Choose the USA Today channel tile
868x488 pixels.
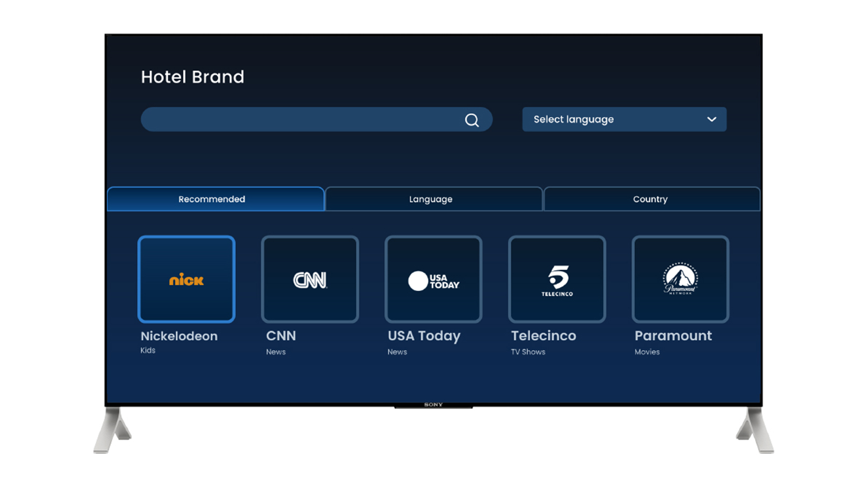434,279
